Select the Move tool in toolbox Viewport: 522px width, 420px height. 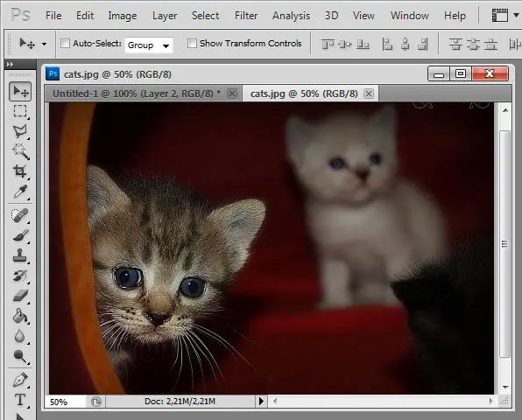[x=20, y=91]
